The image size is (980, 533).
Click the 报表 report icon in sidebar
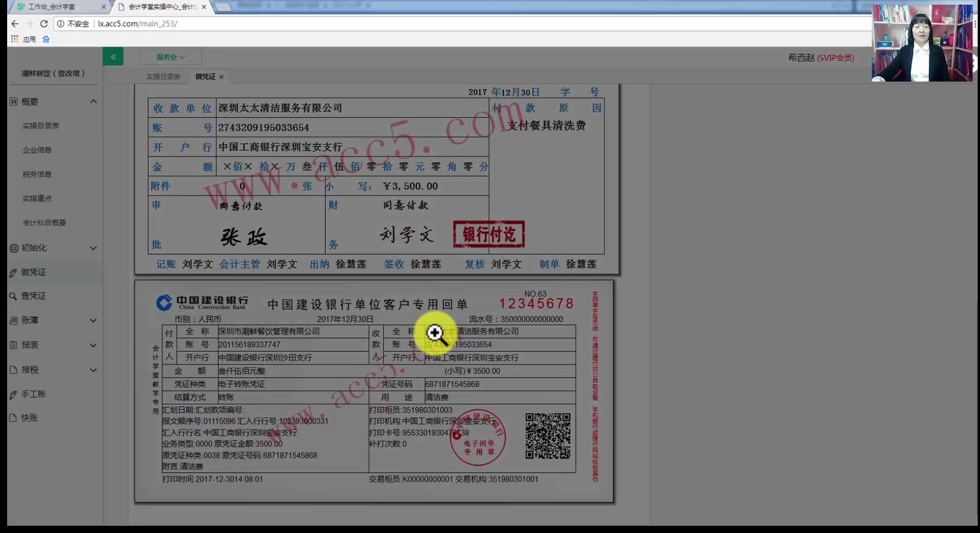pyautogui.click(x=14, y=345)
